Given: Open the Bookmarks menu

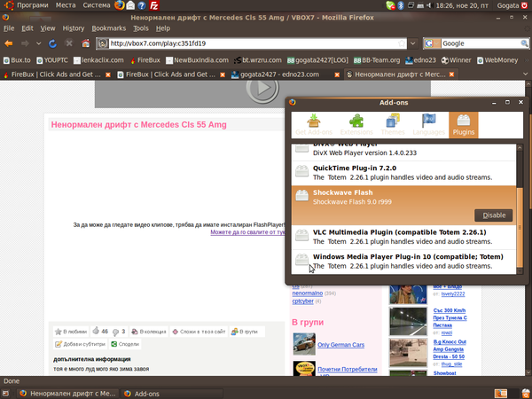Looking at the screenshot, I should pos(108,28).
